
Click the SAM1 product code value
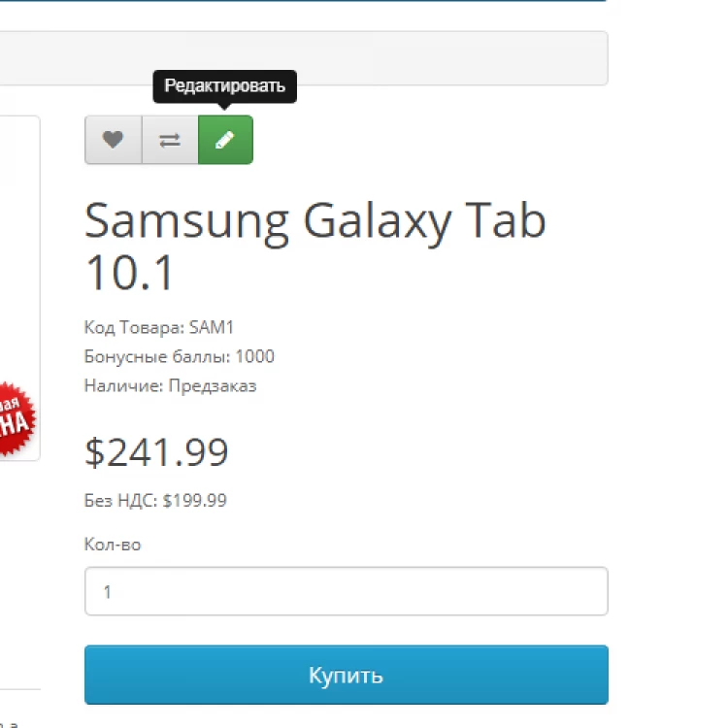click(x=212, y=327)
